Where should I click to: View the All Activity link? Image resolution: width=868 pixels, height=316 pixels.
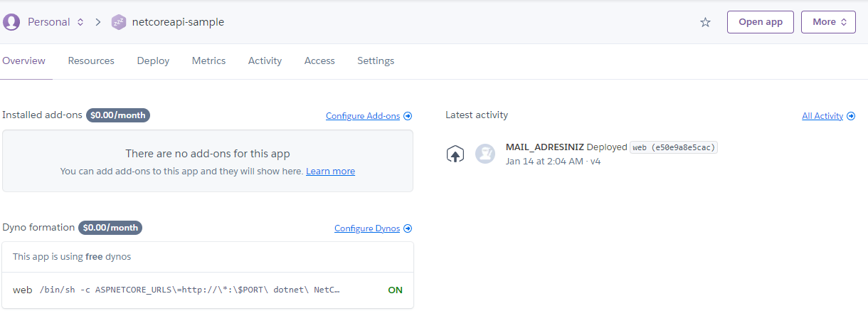822,116
